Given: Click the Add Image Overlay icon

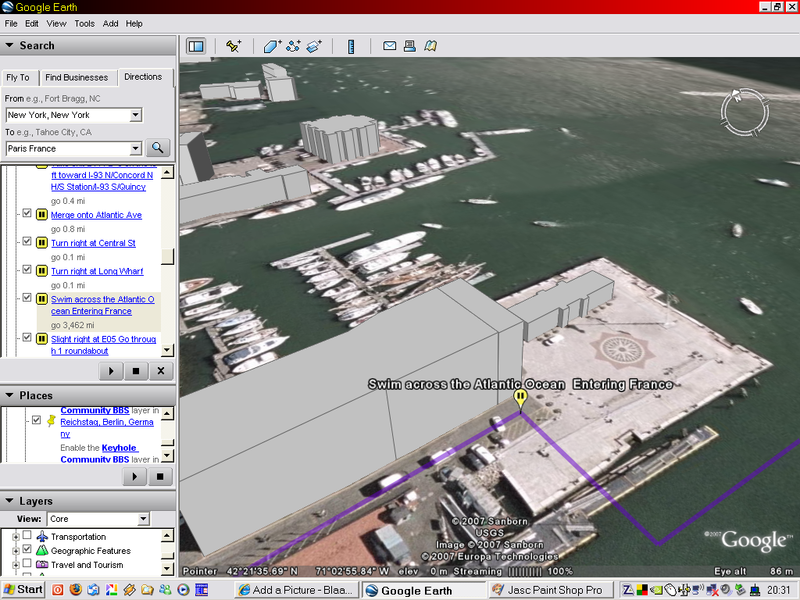Looking at the screenshot, I should coord(313,46).
